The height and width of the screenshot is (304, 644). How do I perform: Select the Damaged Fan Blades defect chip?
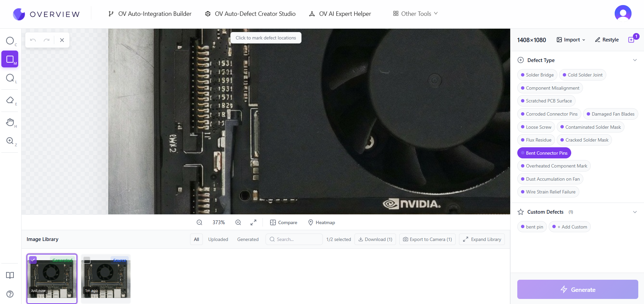point(610,114)
